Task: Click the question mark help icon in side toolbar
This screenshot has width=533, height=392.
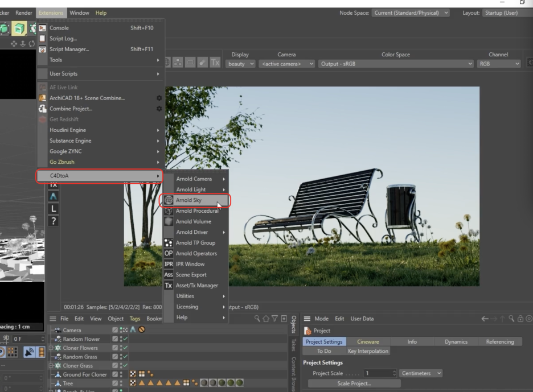Action: point(54,221)
